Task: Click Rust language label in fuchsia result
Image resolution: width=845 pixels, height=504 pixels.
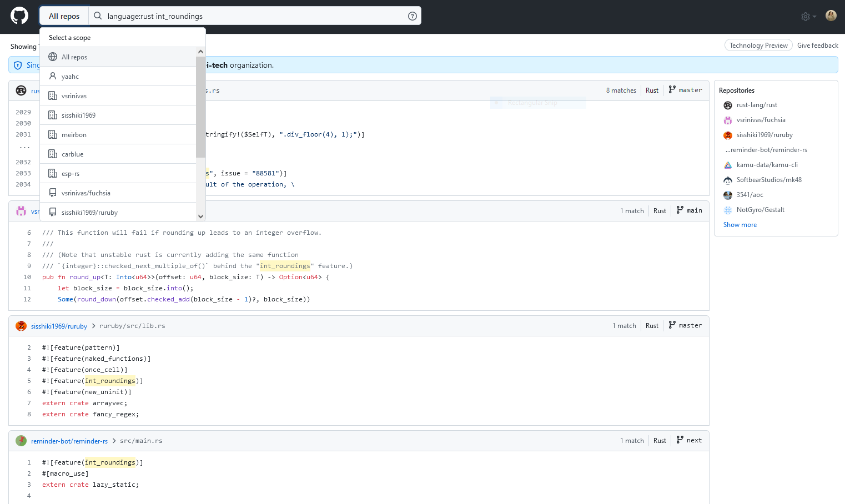Action: pyautogui.click(x=660, y=211)
